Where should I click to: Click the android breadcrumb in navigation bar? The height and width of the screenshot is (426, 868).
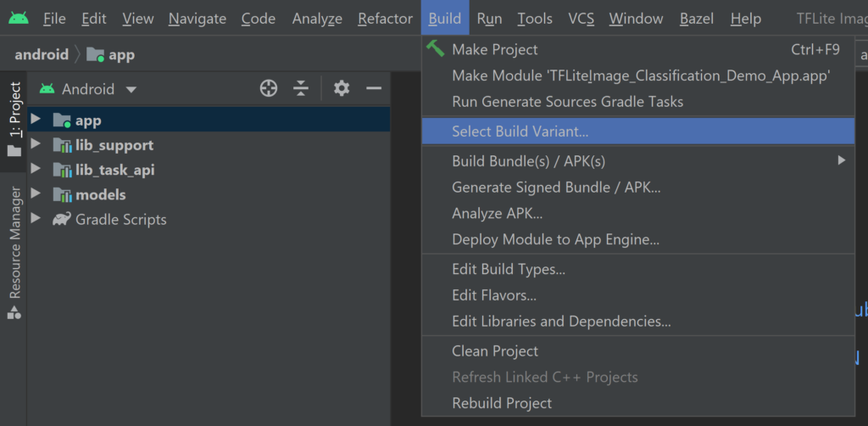point(42,54)
